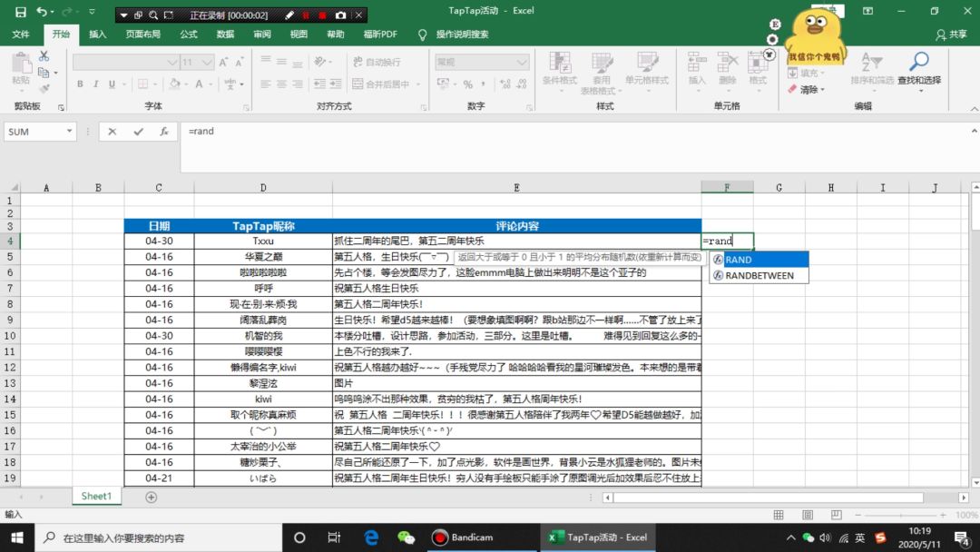Stop recording with the red square icon

[x=322, y=15]
